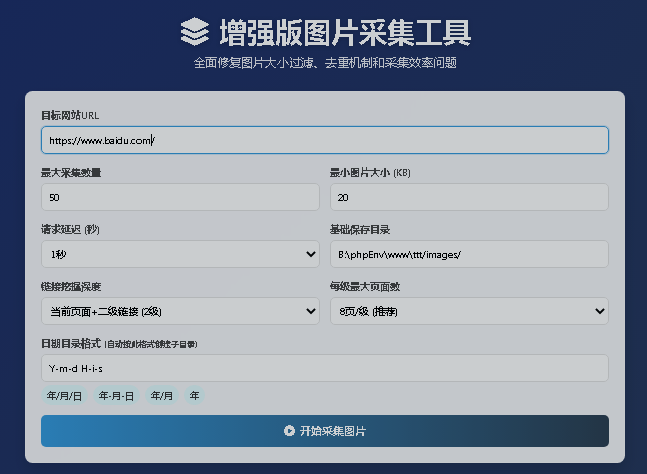Focus the 目标网站URL input field
647x474 pixels.
[x=325, y=140]
